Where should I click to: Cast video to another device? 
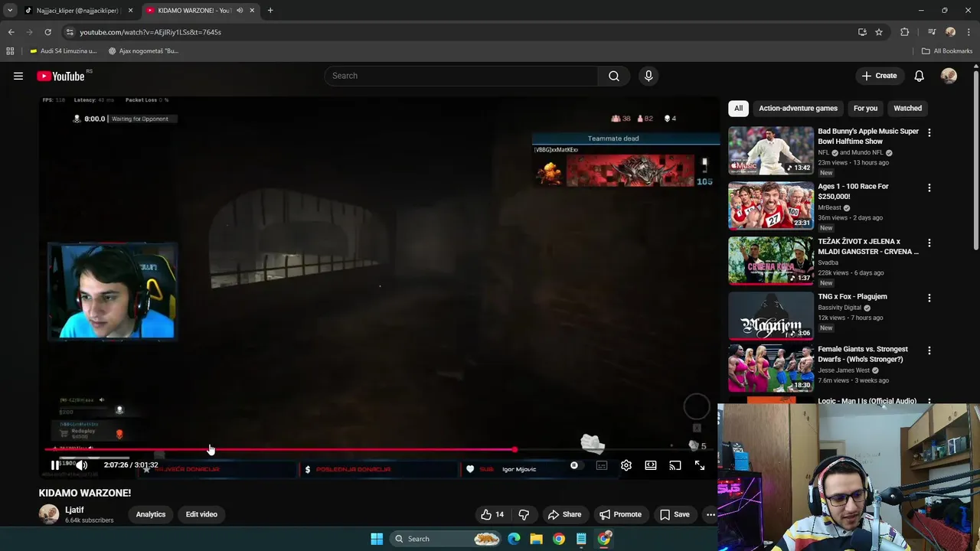click(675, 465)
